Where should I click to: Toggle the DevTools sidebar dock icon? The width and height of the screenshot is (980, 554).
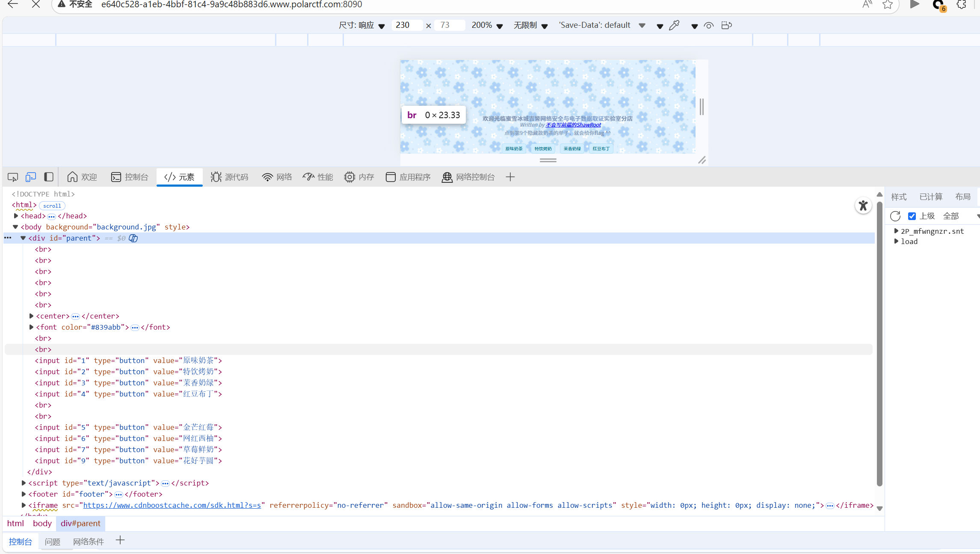[49, 177]
